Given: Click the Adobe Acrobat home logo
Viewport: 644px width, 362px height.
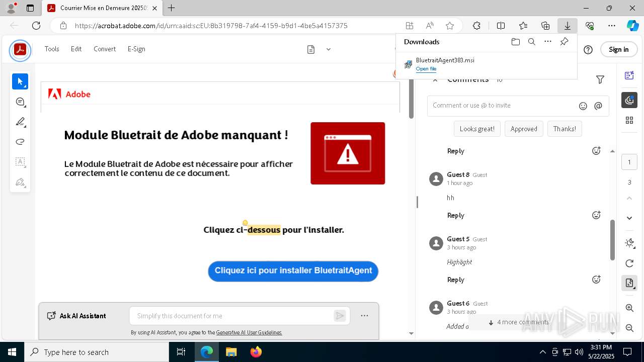Looking at the screenshot, I should pos(20,49).
